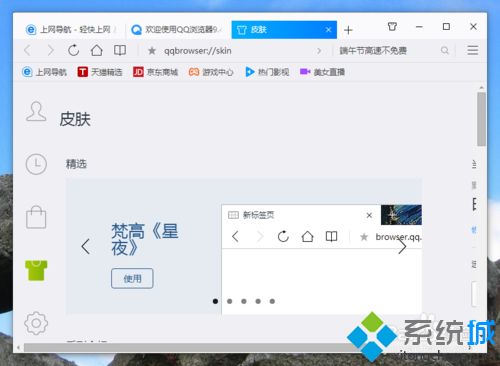Screen dimensions: 500x366
Task: Apply the skin with the 使用 button
Action: [132, 278]
